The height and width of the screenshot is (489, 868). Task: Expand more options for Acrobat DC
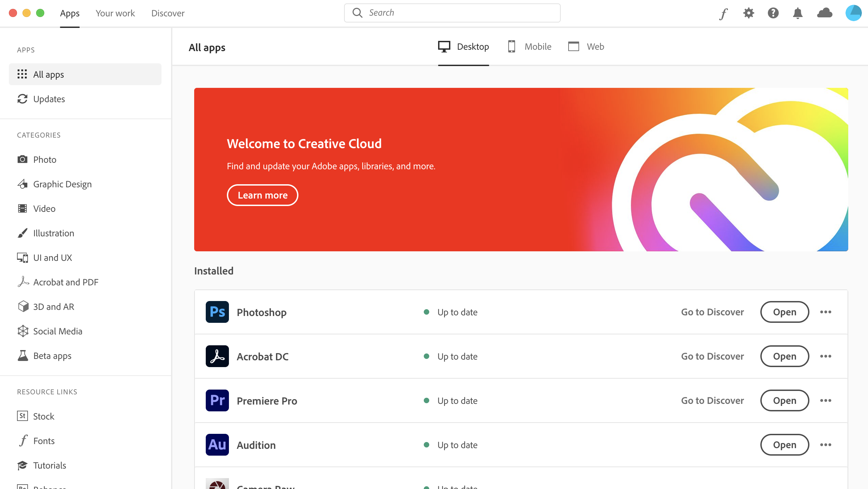point(825,356)
